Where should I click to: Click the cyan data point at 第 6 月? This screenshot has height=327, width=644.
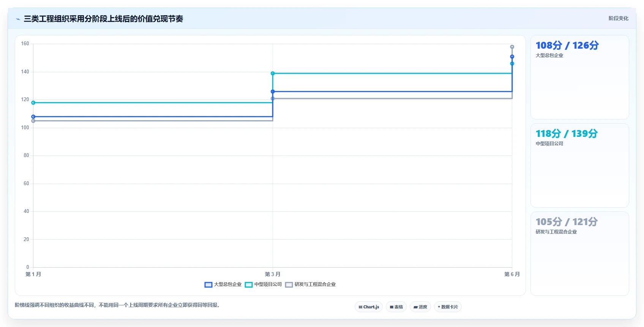tap(512, 63)
